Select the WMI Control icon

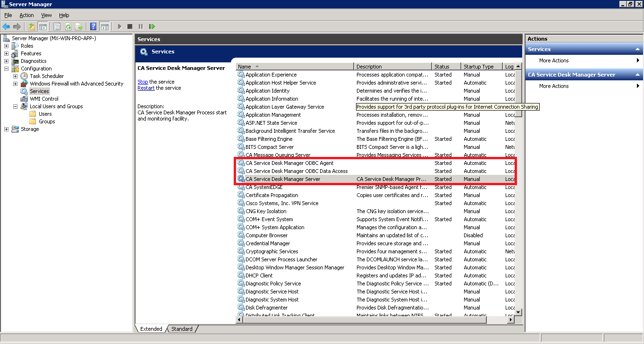point(24,99)
